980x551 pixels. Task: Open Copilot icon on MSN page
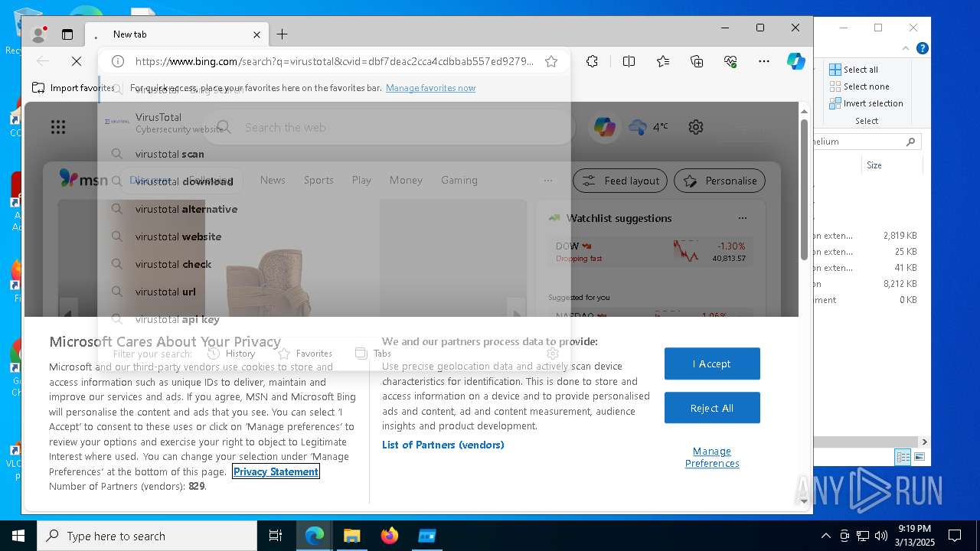[x=605, y=127]
